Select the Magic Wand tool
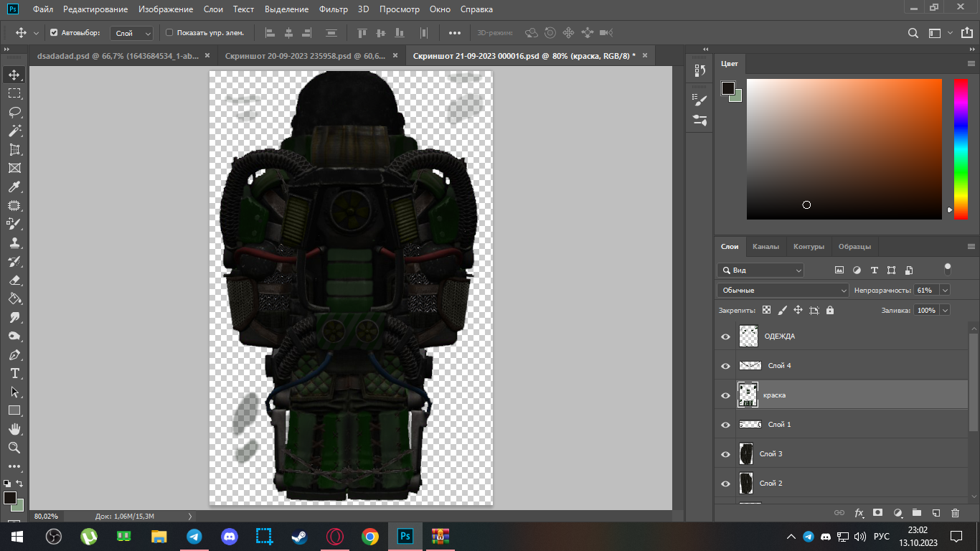Screen dimensions: 980x551 [14, 131]
